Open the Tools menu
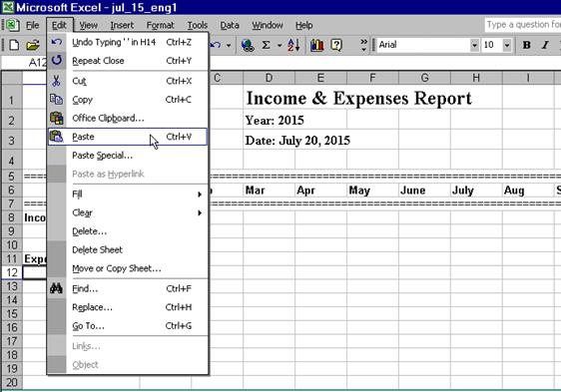561x392 pixels. (x=198, y=25)
